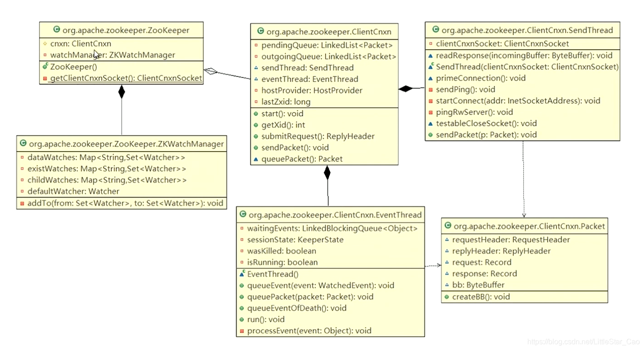This screenshot has width=644, height=350.
Task: Click the class icon beside ZooKeeper.ZKWatchManager title
Action: (x=23, y=144)
